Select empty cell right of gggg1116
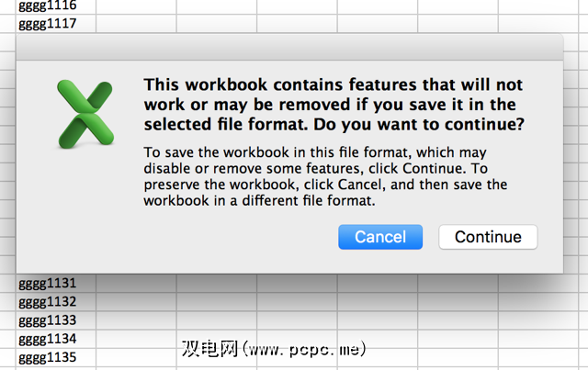Image resolution: width=588 pixels, height=370 pixels. 136,6
